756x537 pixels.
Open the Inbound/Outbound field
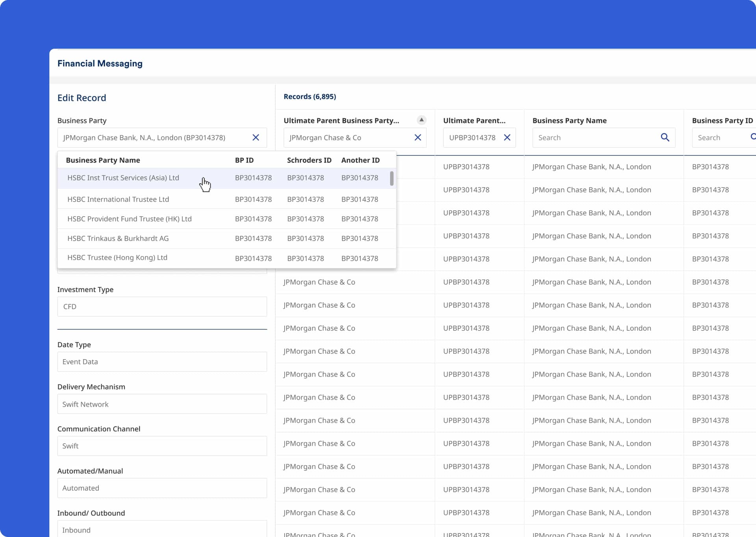coord(162,530)
